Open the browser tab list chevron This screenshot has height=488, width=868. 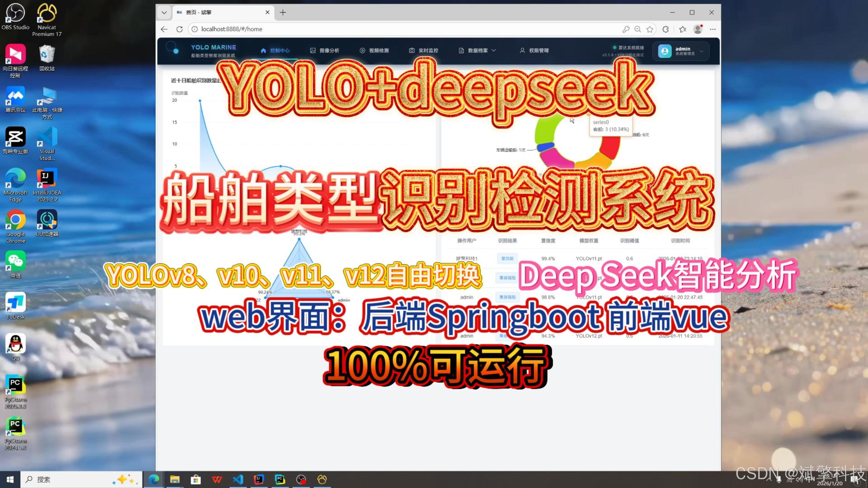(164, 12)
